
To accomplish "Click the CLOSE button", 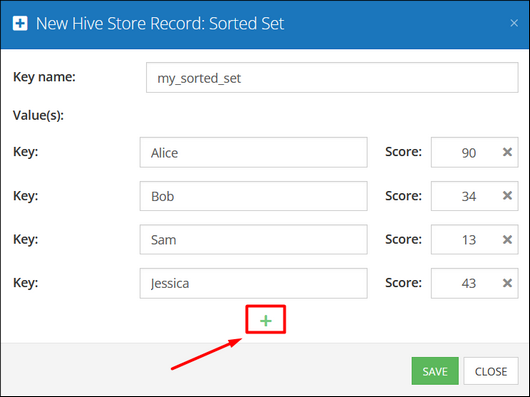I will (491, 371).
